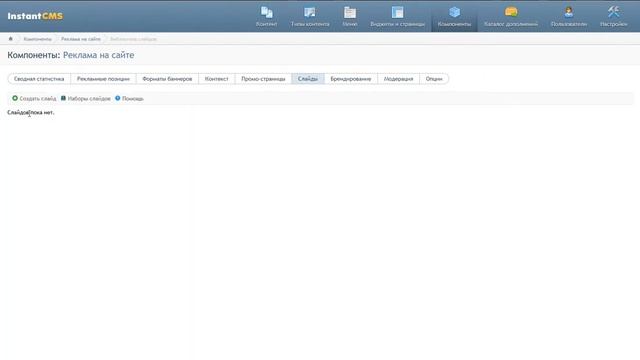Screen dimensions: 640x360
Task: Click the Наборы слайдов folder icon
Action: [63, 98]
